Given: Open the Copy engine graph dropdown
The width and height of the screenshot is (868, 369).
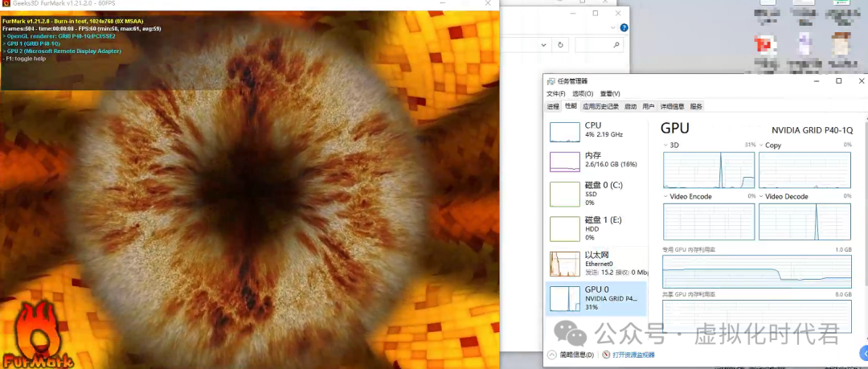Looking at the screenshot, I should 761,146.
